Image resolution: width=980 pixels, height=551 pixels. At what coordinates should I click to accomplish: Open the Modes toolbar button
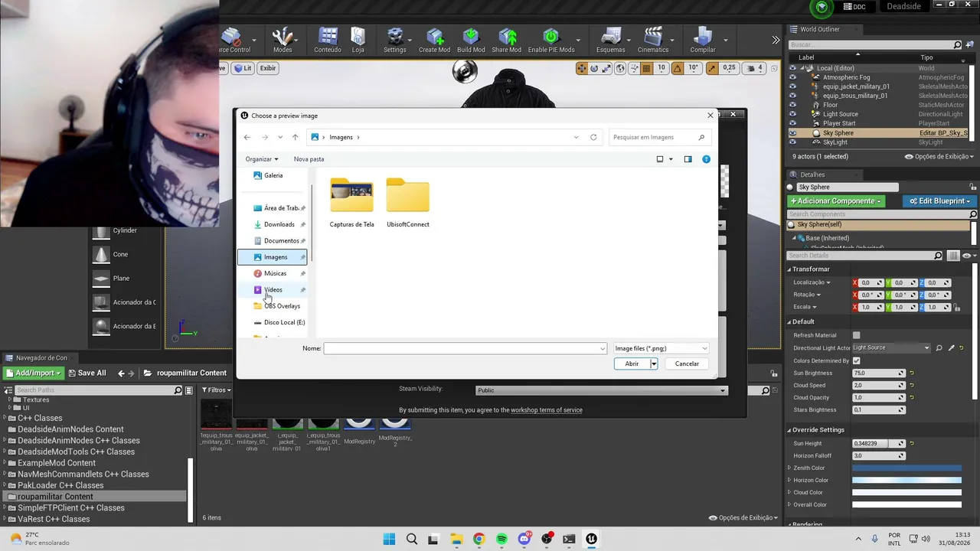[x=283, y=41]
